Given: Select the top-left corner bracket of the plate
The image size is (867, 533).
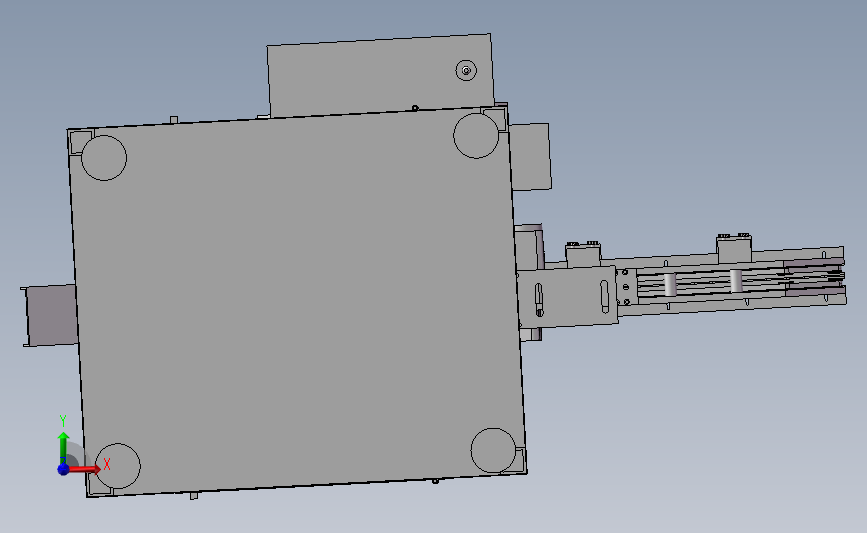Looking at the screenshot, I should pyautogui.click(x=81, y=140).
